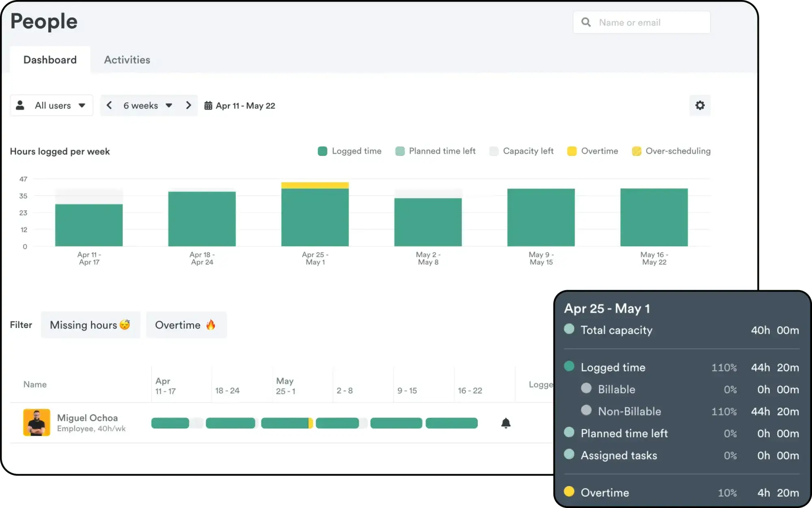Click the Apr 18 - Apr 24 chart bar
Screen dimensions: 812x508
tap(202, 219)
